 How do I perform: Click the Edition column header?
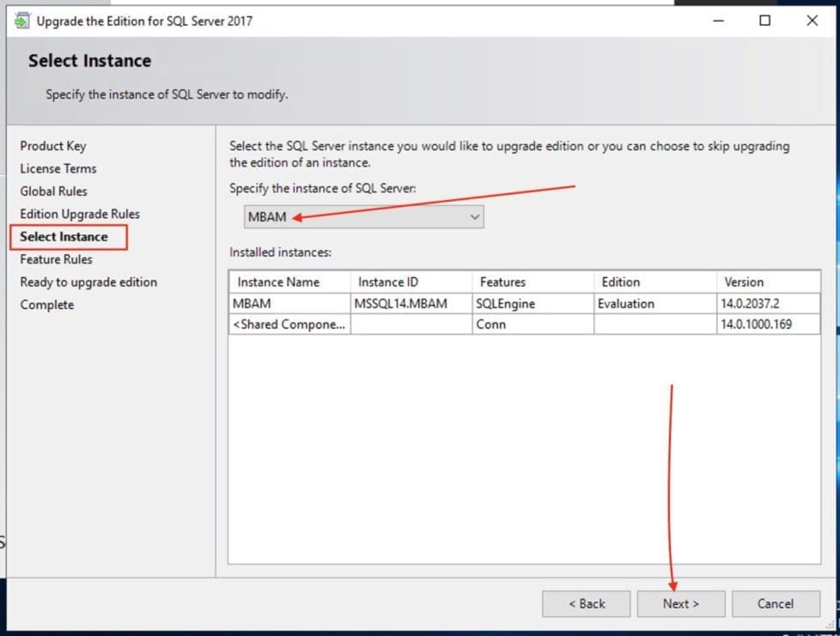653,282
